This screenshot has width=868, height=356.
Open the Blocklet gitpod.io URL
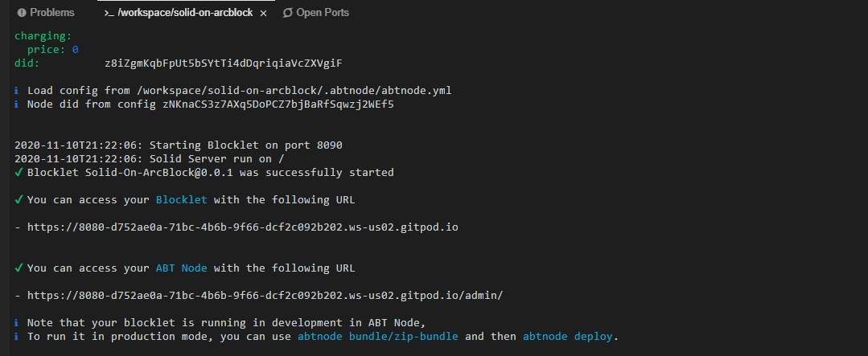[242, 227]
